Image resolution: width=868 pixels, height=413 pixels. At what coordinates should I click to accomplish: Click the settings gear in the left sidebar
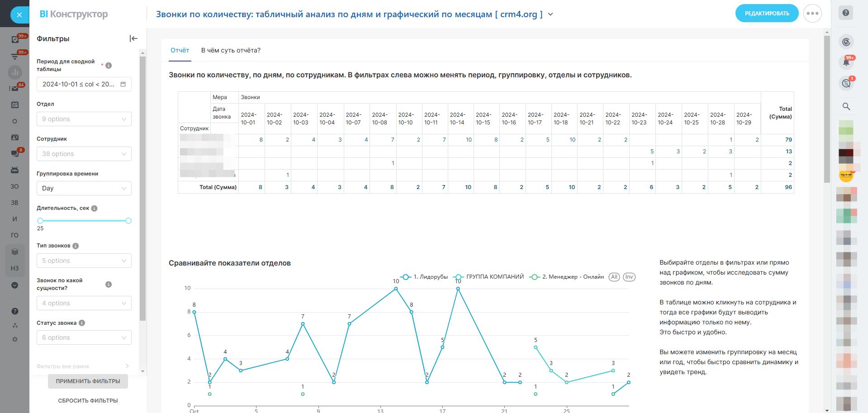coord(15,339)
